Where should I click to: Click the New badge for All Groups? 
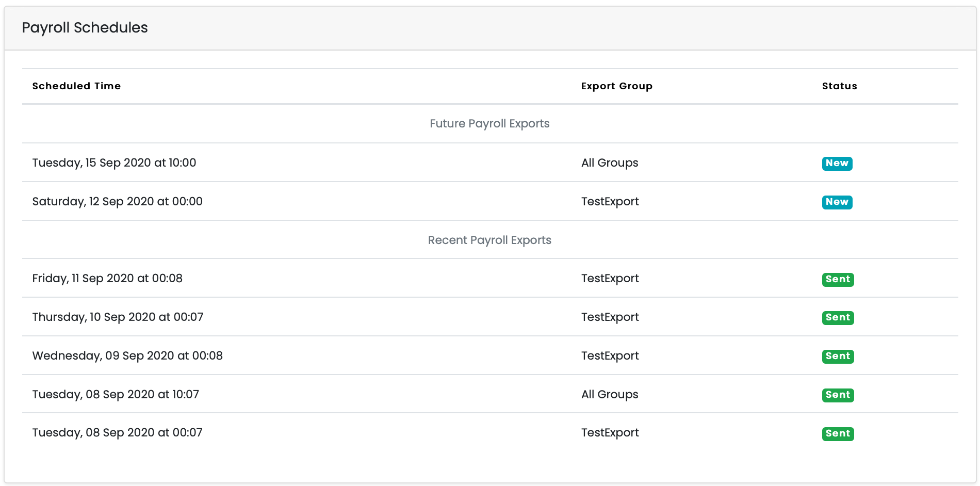pyautogui.click(x=837, y=163)
